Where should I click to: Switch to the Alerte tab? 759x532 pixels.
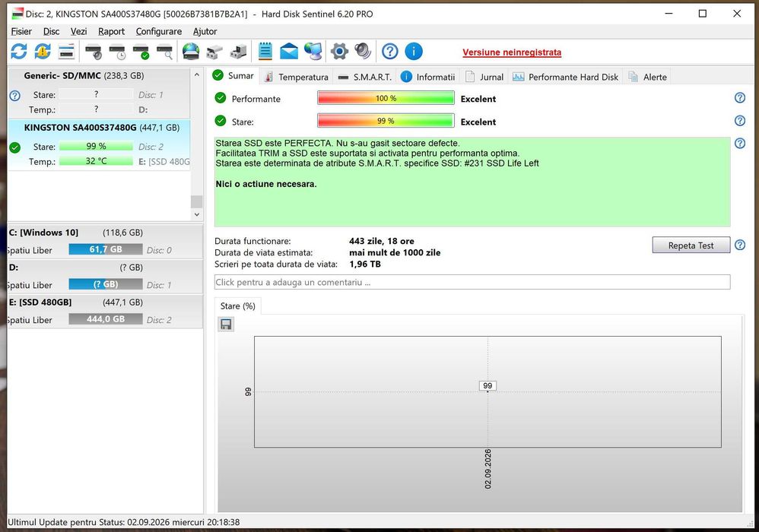[647, 77]
